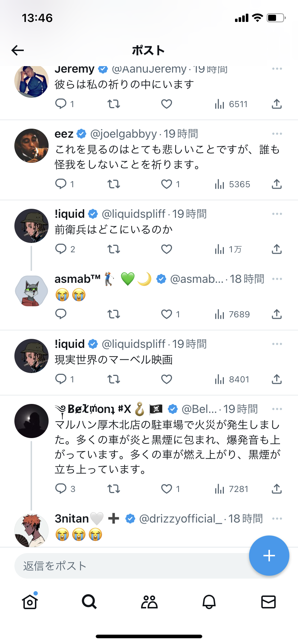
Task: Open eez's profile avatar
Action: pyautogui.click(x=31, y=146)
